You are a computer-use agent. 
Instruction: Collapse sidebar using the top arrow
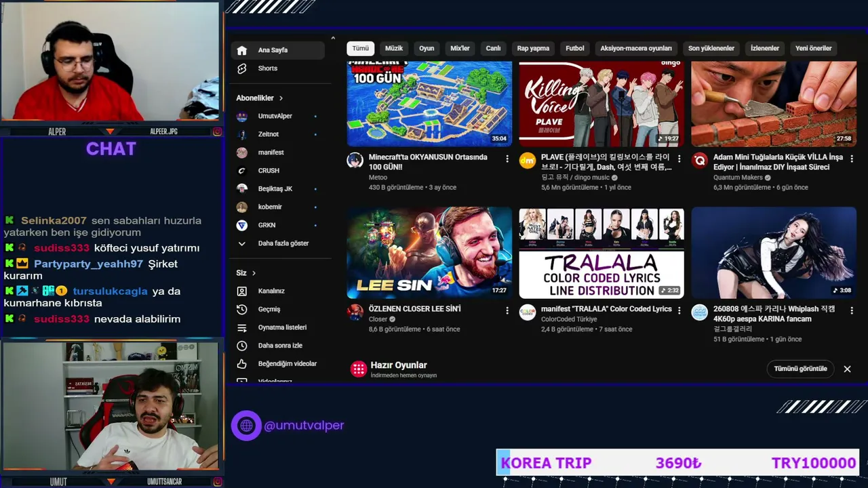click(332, 38)
